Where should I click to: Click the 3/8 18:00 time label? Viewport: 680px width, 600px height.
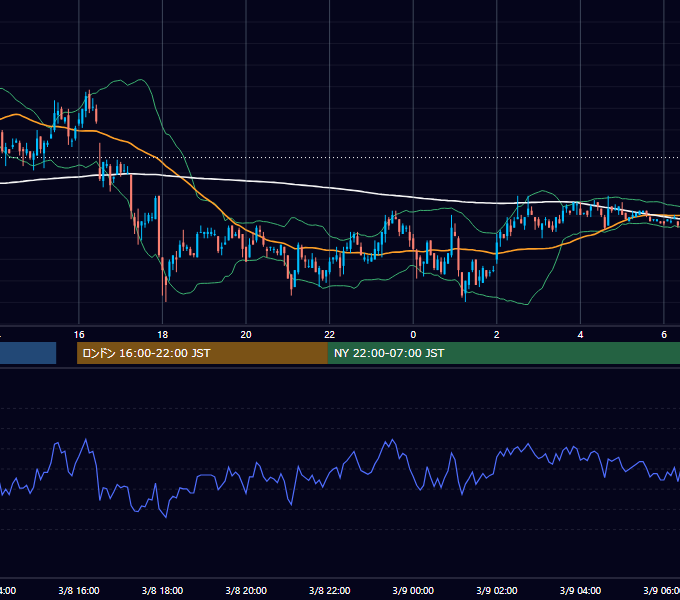pyautogui.click(x=162, y=590)
